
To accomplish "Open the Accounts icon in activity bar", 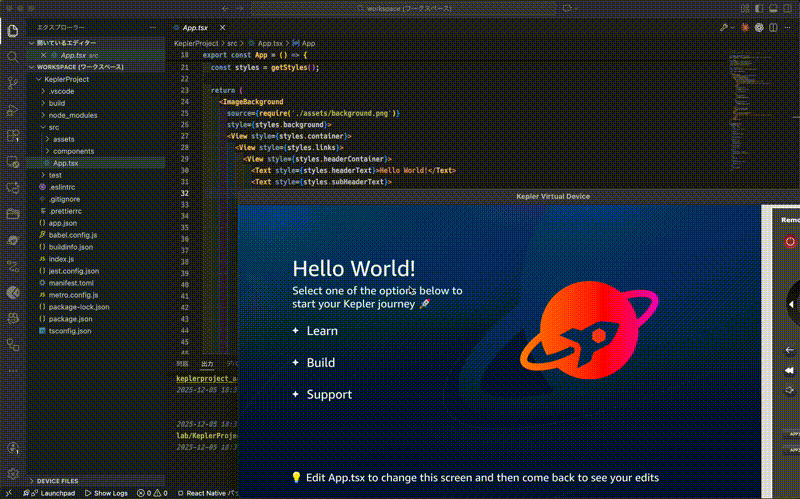I will pos(13,448).
